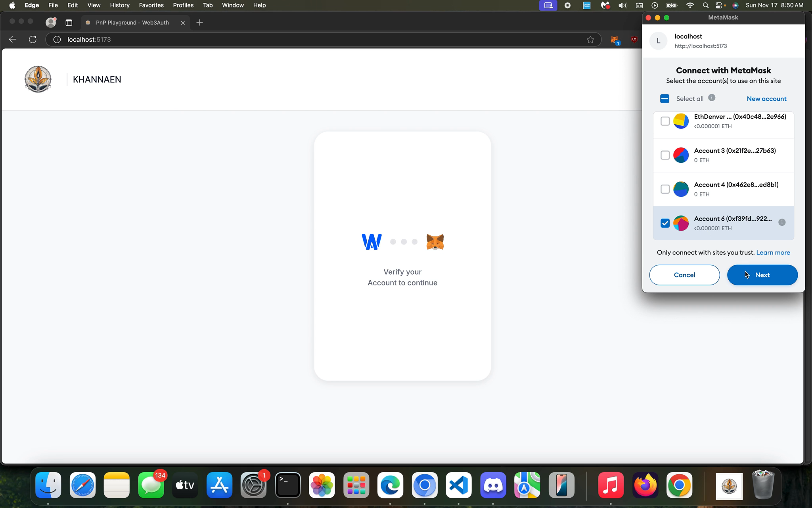
Task: Open the File menu
Action: [x=53, y=5]
